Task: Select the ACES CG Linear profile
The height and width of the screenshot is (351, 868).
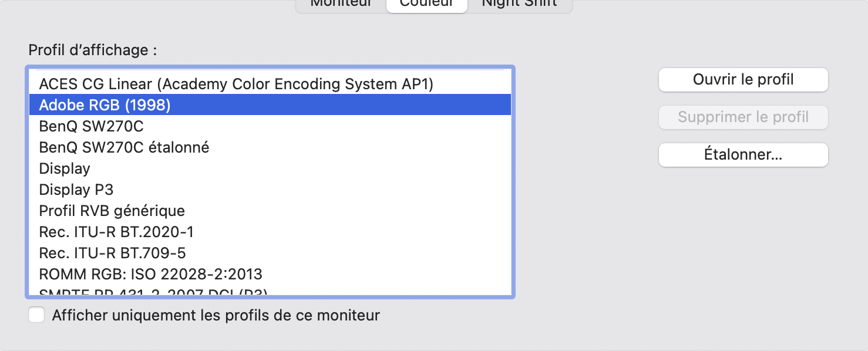Action: 235,84
